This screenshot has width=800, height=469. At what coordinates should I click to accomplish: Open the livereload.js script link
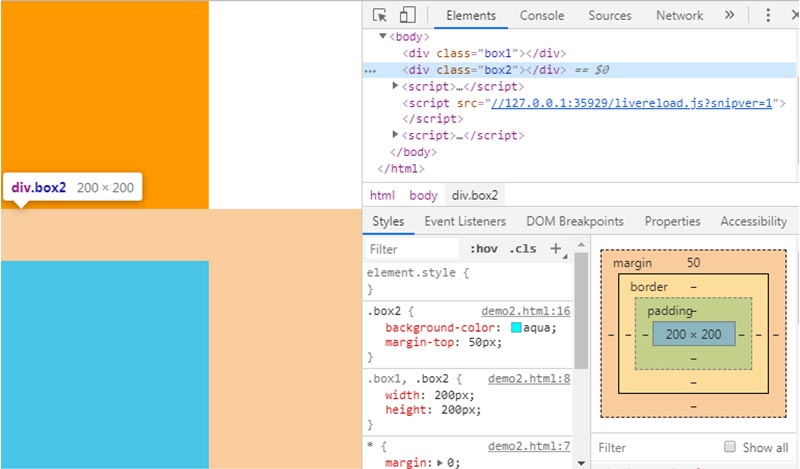point(632,103)
